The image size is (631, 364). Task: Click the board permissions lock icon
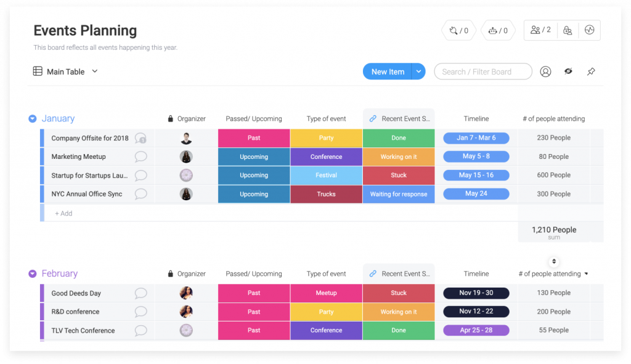pyautogui.click(x=568, y=30)
